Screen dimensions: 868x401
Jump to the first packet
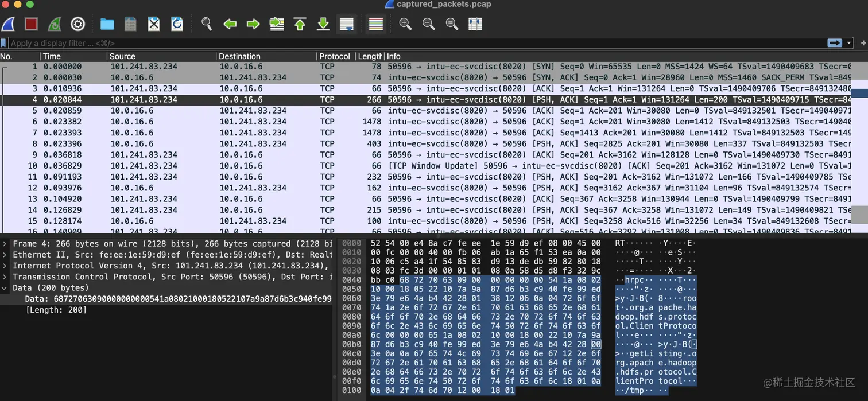300,24
